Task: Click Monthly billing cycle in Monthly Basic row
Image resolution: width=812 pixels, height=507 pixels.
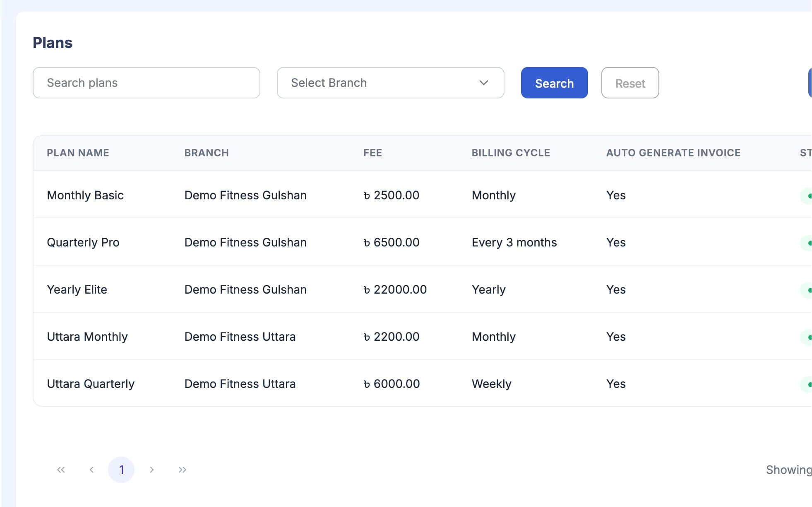Action: tap(494, 195)
